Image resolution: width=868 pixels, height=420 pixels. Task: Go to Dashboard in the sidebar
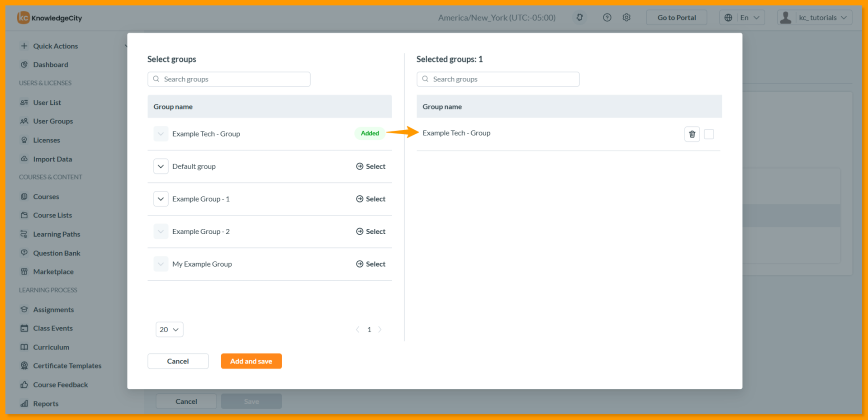tap(50, 65)
